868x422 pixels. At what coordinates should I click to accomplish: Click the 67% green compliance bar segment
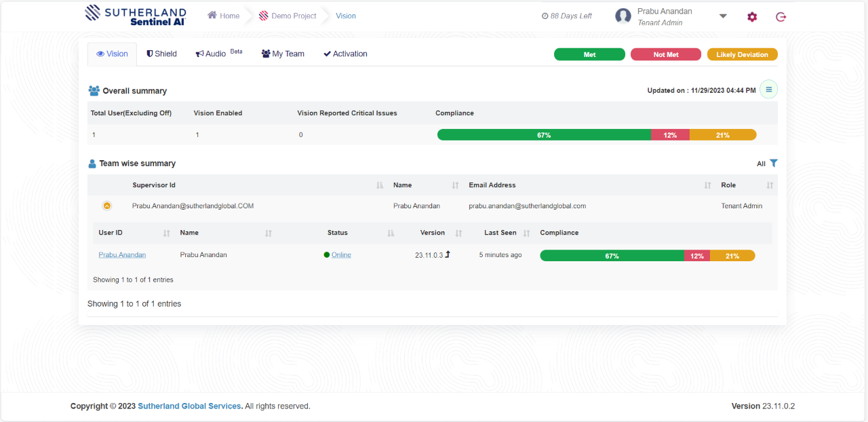543,134
